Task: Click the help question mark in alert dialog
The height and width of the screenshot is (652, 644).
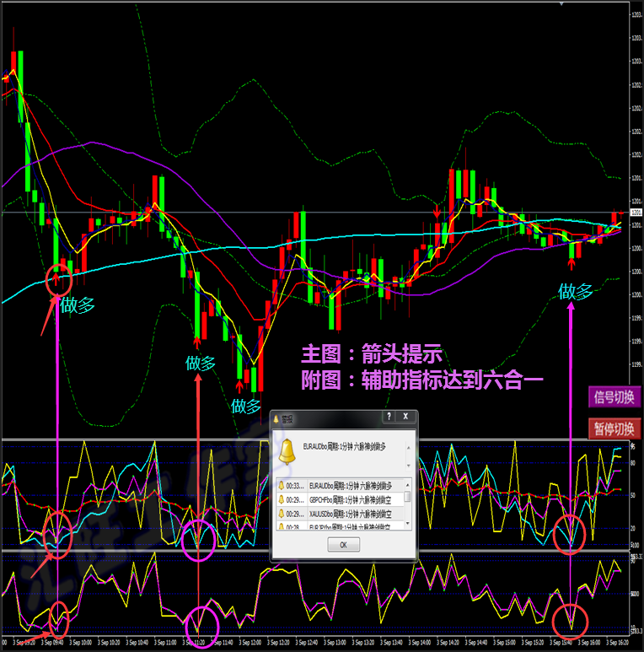Action: (389, 416)
